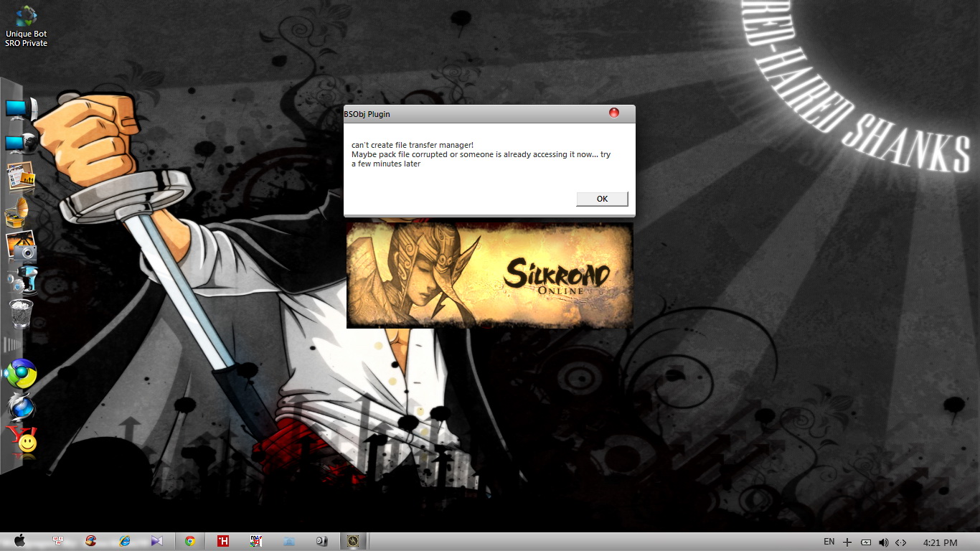The width and height of the screenshot is (980, 551).
Task: Open the red H taskbar application
Action: point(223,542)
